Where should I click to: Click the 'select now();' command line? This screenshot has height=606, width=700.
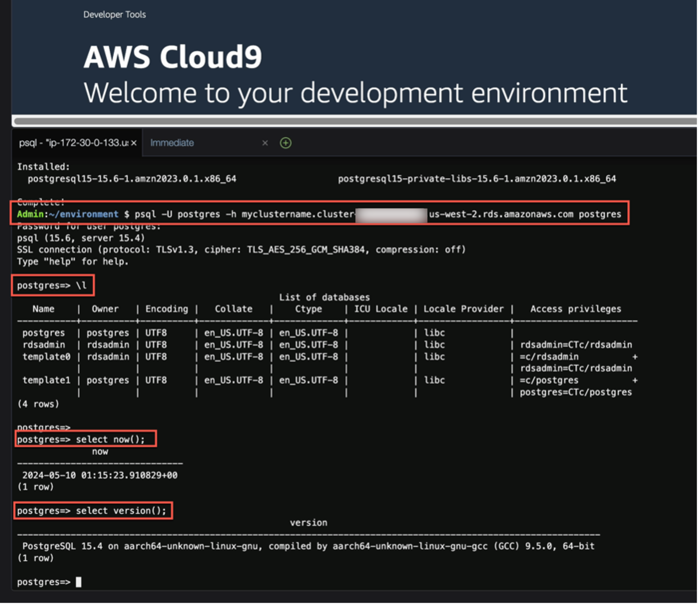pos(81,440)
